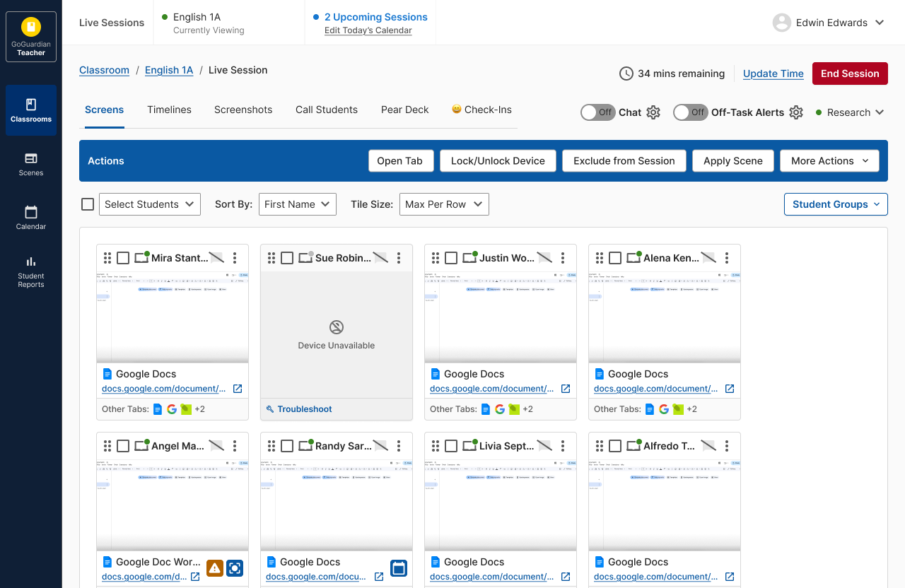Click Update Time link
Viewport: 905px width, 588px height.
(773, 73)
